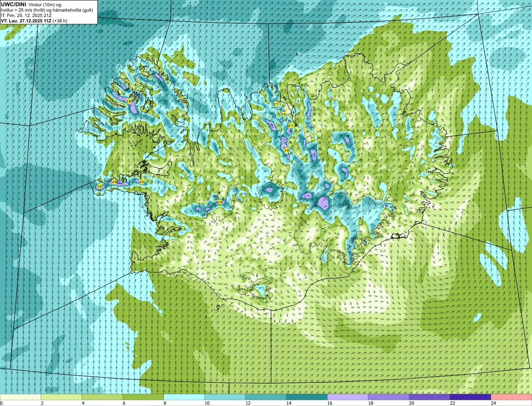
Task: Click the 6–8 m/s olive legend swatch
Action: [143, 397]
